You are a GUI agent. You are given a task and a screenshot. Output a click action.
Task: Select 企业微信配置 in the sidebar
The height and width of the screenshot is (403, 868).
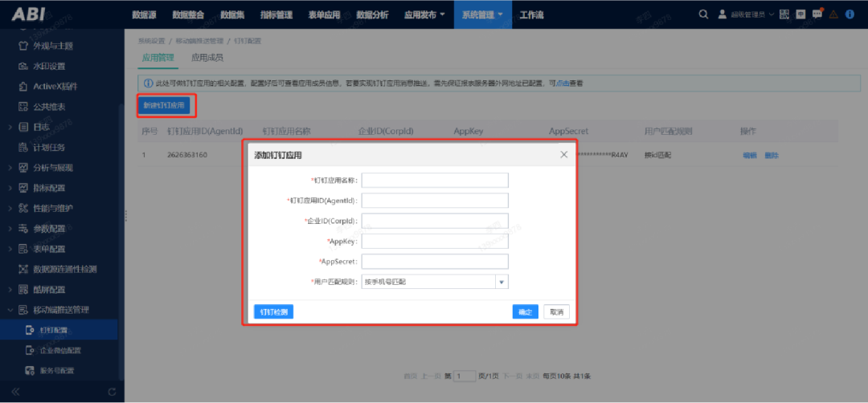(x=61, y=350)
